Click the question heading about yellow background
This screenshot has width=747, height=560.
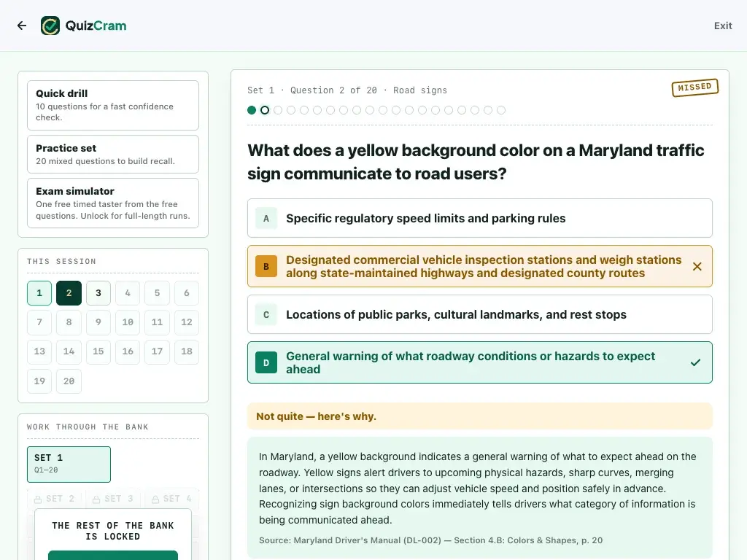(476, 162)
